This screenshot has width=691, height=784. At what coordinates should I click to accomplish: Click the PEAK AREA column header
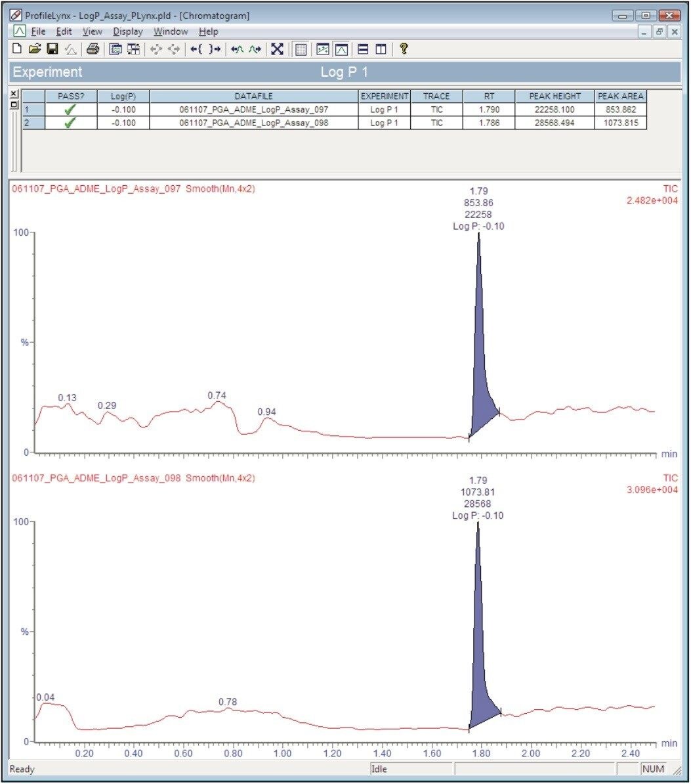[x=621, y=96]
